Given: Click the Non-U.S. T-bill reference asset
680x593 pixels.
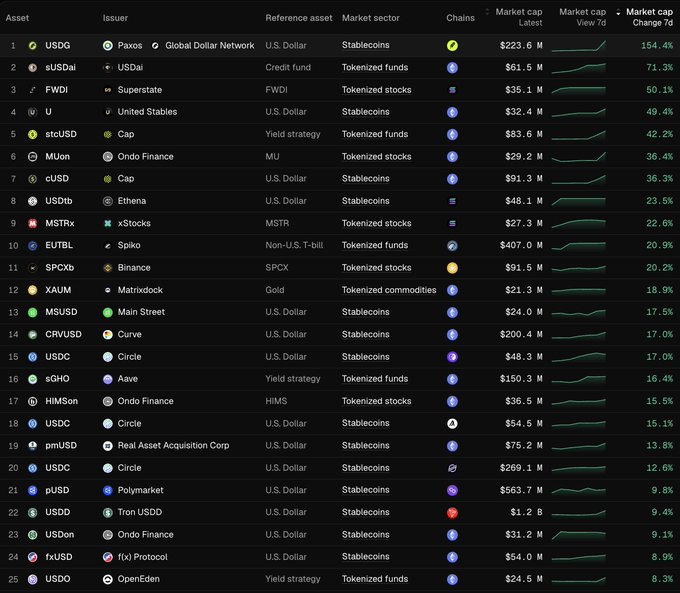Looking at the screenshot, I should click(294, 245).
